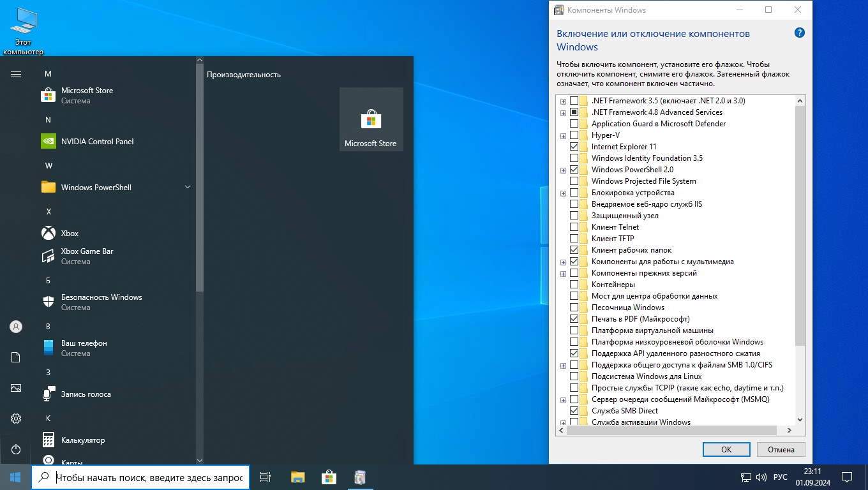Check the Telnet client checkbox
The height and width of the screenshot is (490, 868).
[x=574, y=227]
